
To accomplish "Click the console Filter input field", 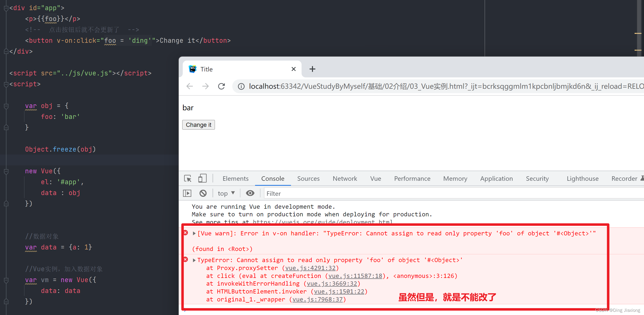I will click(454, 193).
